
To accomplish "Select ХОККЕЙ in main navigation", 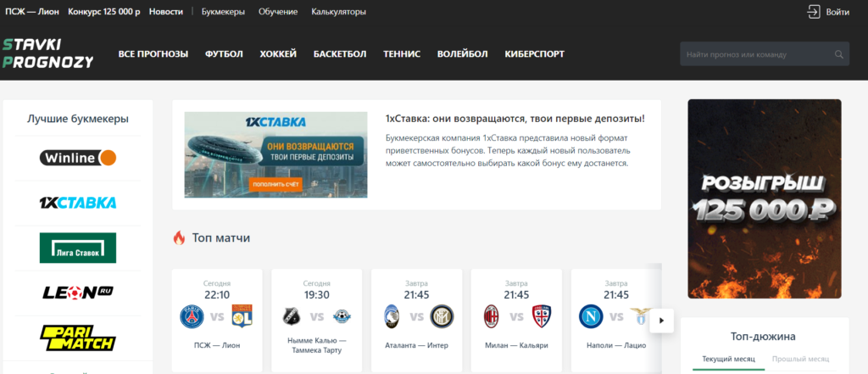I will click(278, 53).
